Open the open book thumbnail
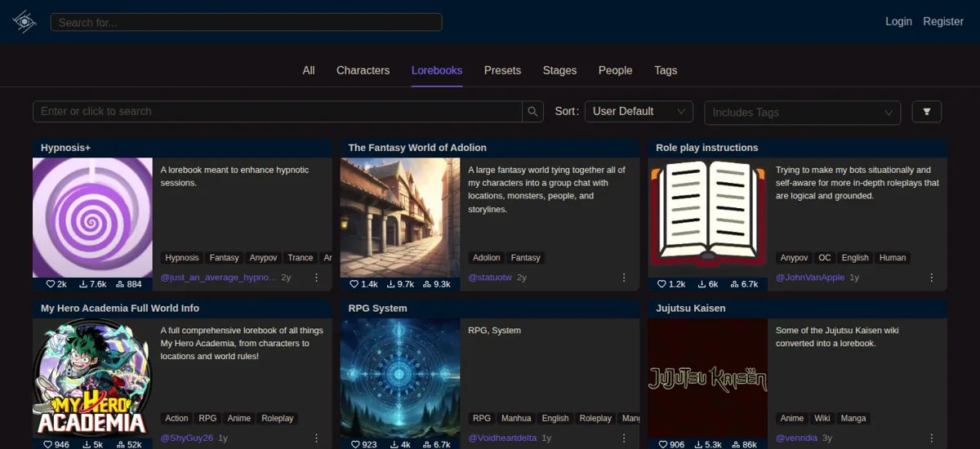 click(x=708, y=218)
